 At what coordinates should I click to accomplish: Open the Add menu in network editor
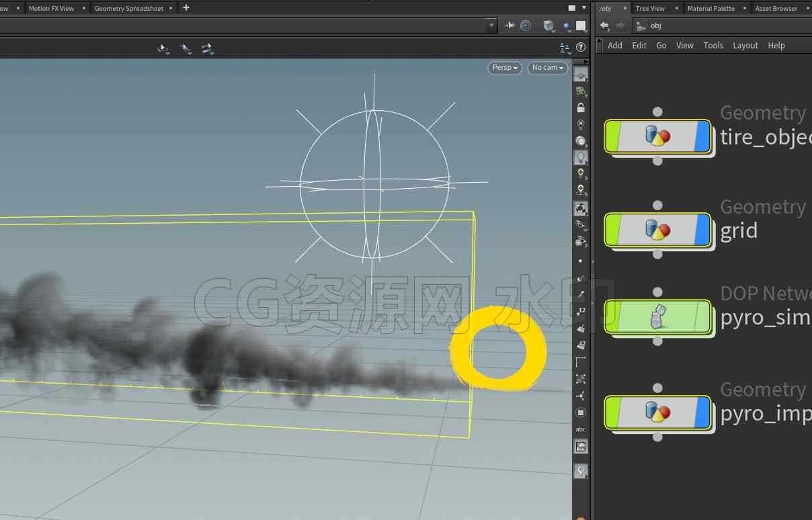click(615, 46)
